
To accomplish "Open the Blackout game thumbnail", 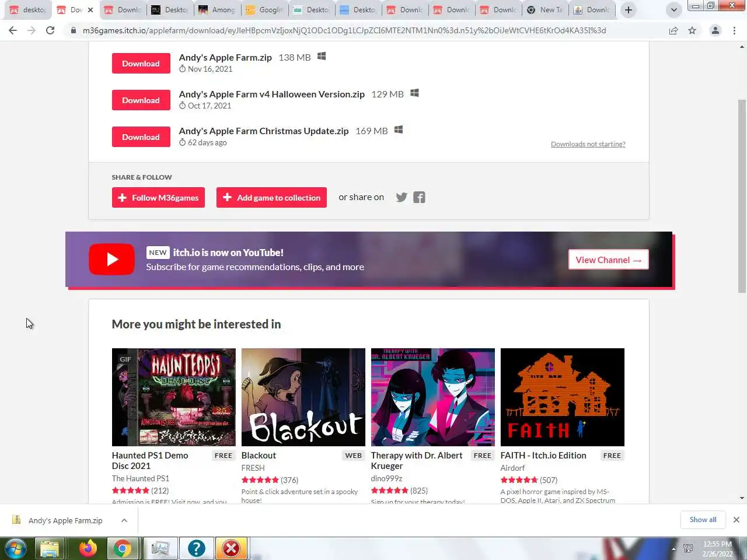I will pos(303,397).
